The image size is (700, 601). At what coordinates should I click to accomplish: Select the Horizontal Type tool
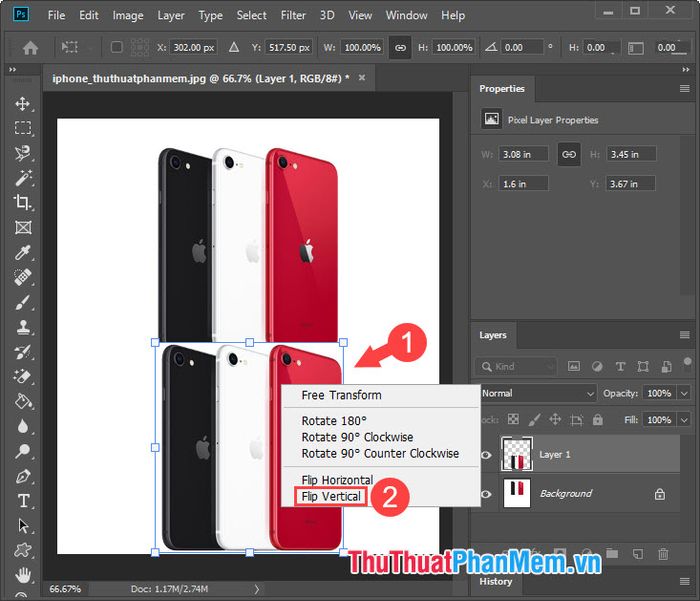click(23, 501)
